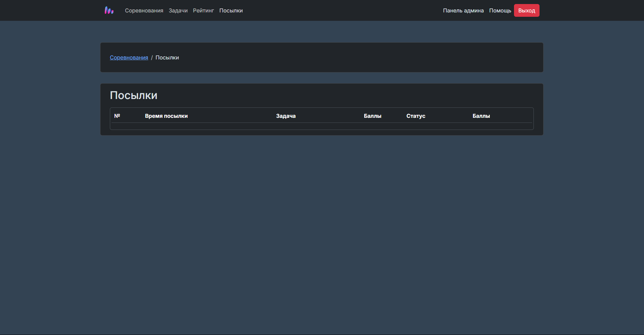Screen dimensions: 644x335
Task: Select Посылки in the top navigation bar
Action: pos(231,11)
